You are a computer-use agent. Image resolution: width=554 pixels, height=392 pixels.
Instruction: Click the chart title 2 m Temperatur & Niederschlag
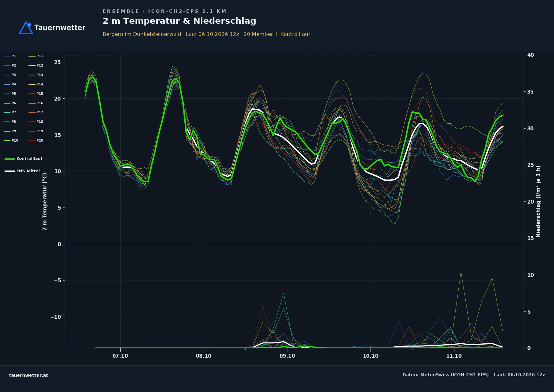click(179, 21)
